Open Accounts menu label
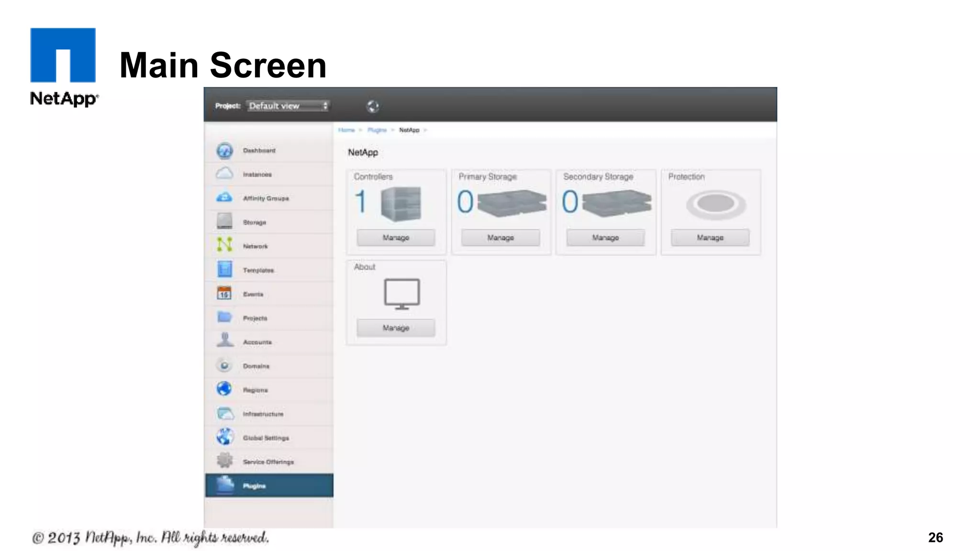The height and width of the screenshot is (551, 980). tap(257, 342)
